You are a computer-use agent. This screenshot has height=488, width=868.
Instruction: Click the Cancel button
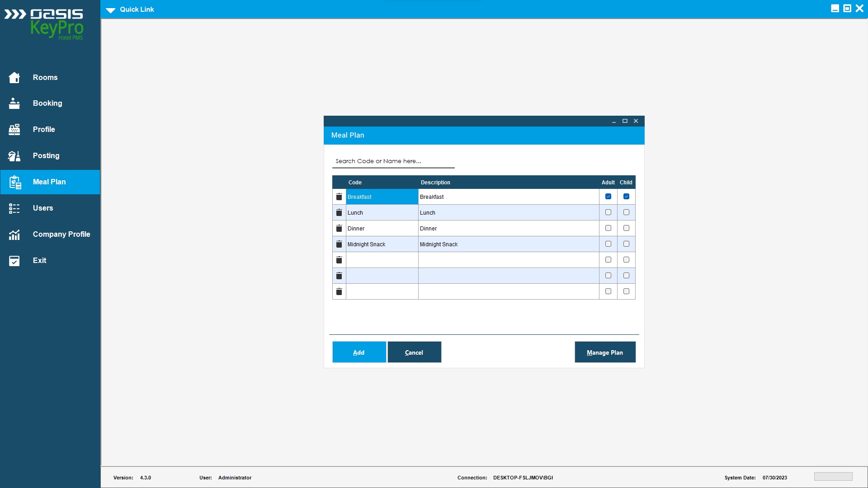pos(414,352)
